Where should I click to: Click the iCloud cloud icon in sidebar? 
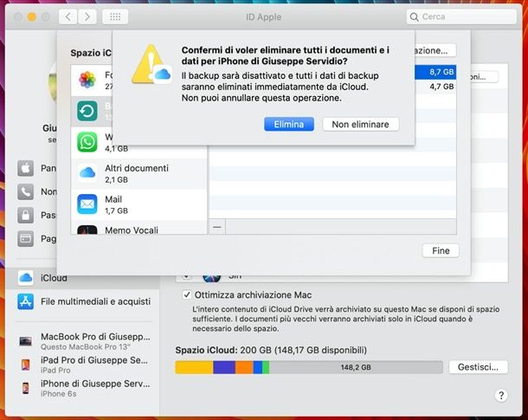tap(26, 278)
